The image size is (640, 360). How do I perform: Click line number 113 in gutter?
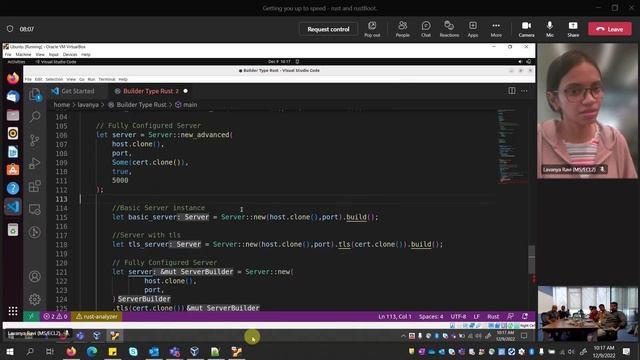tap(61, 199)
